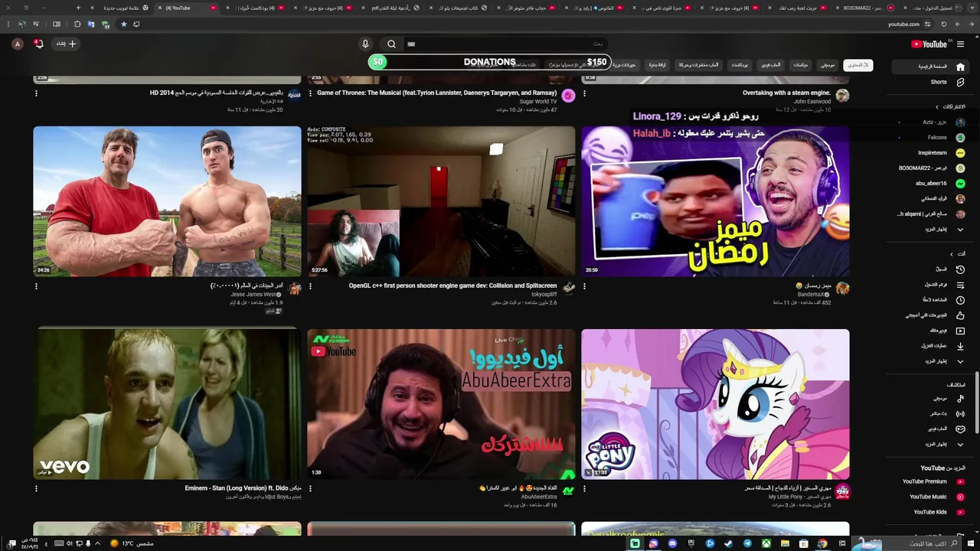Open Telegram from the taskbar
Viewport: 980px width, 551px height.
coord(747,543)
